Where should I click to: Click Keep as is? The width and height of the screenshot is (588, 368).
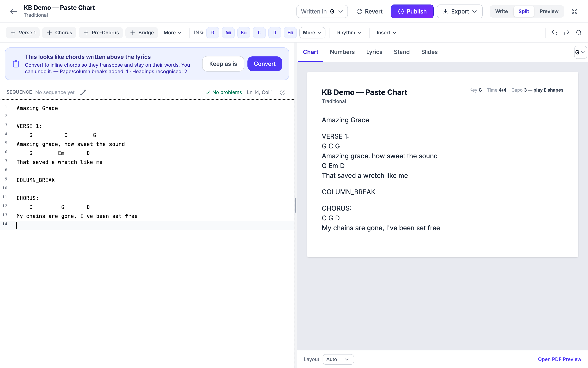click(223, 64)
